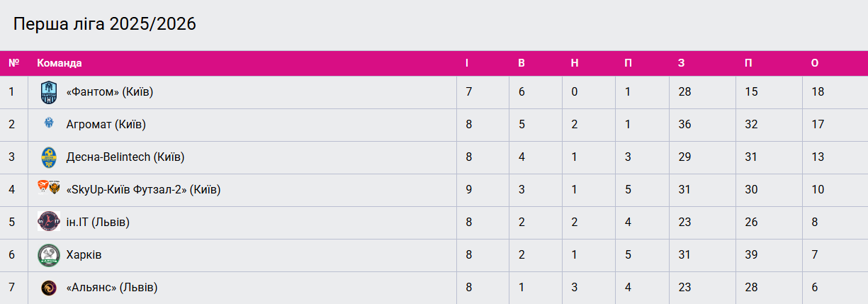Screen dimensions: 868x304
Task: Click the Фантом (Київ) team logo
Action: pos(48,92)
